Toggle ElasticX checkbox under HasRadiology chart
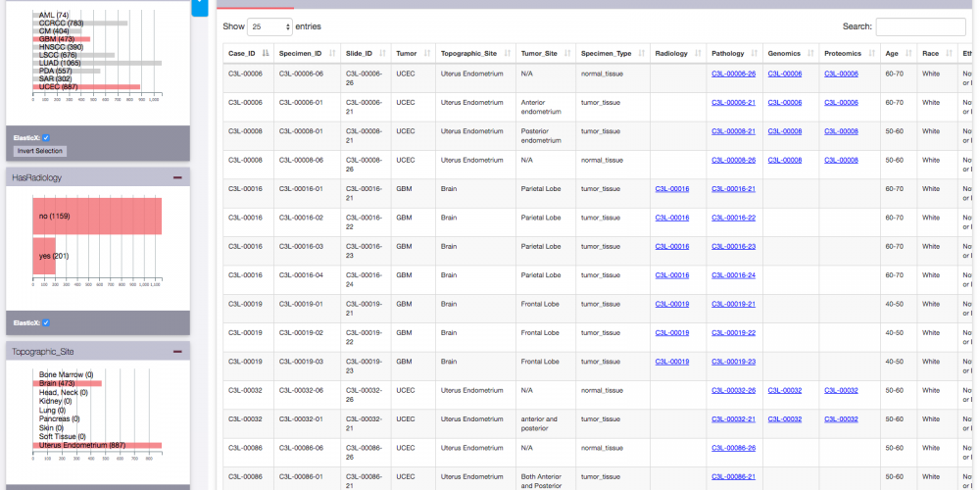Viewport: 980px width, 490px height. point(46,323)
